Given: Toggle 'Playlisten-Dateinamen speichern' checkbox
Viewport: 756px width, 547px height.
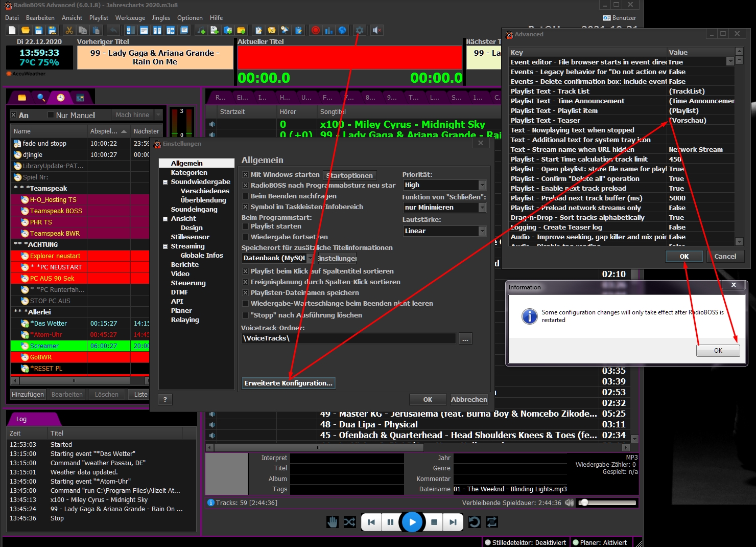Looking at the screenshot, I should tap(245, 292).
